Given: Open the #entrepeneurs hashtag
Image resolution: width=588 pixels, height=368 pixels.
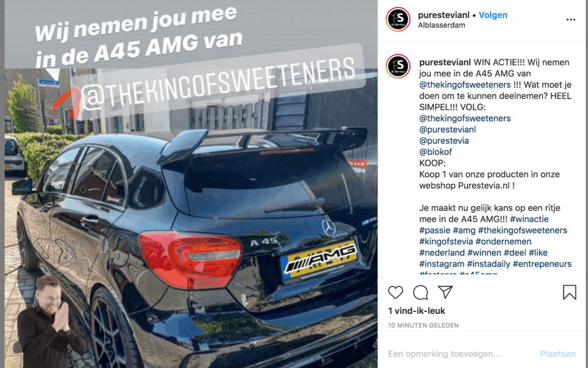Looking at the screenshot, I should click(x=542, y=264).
